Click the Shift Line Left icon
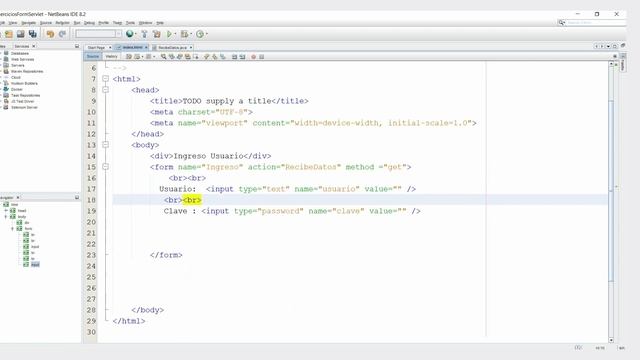The width and height of the screenshot is (640, 360). click(234, 57)
